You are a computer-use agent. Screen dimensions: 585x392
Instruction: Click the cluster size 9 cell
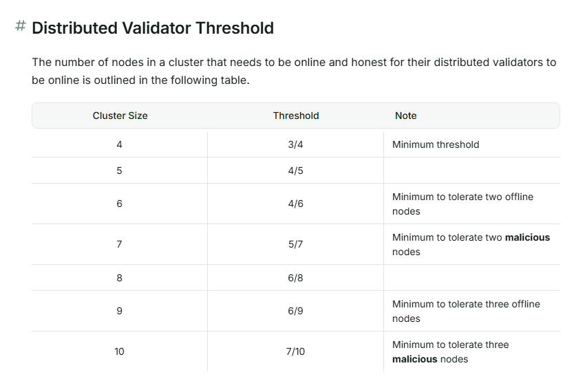pyautogui.click(x=120, y=311)
